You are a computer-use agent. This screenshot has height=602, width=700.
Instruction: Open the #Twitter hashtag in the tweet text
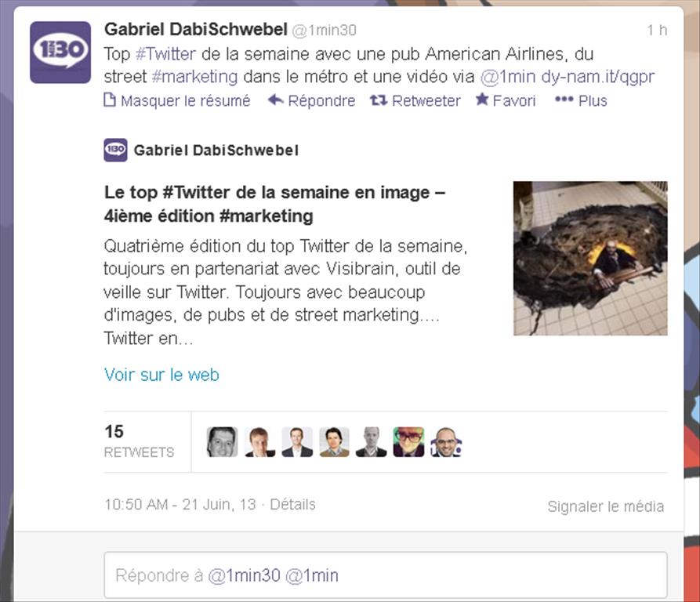[x=165, y=54]
